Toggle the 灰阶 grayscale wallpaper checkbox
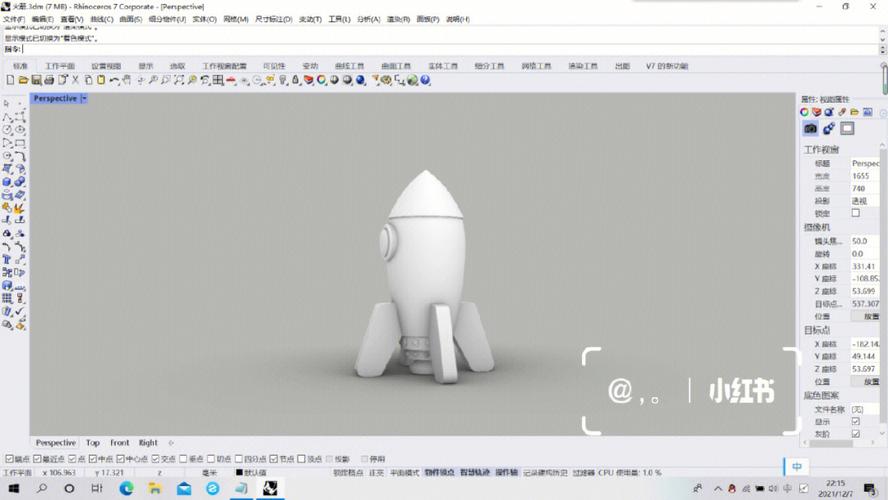The width and height of the screenshot is (888, 500). pyautogui.click(x=856, y=434)
